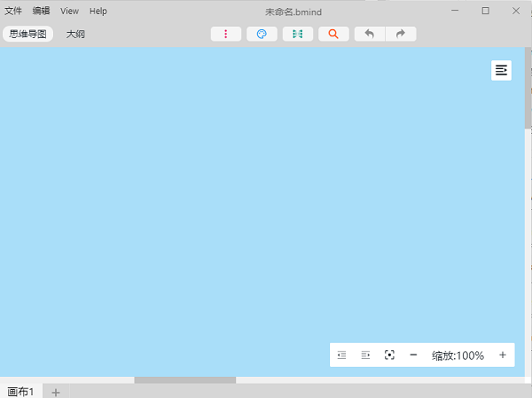Toggle the side panel with the white lines button

tap(502, 71)
